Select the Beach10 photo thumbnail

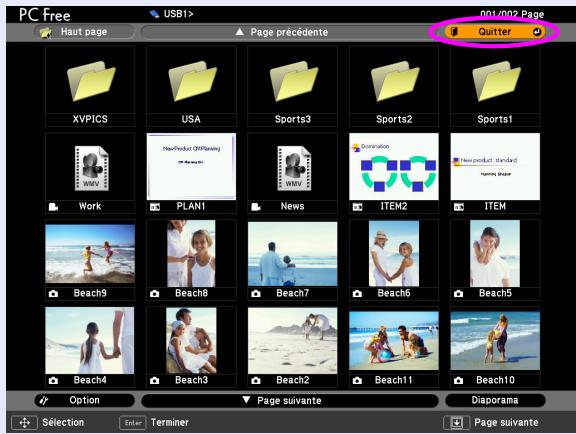495,341
